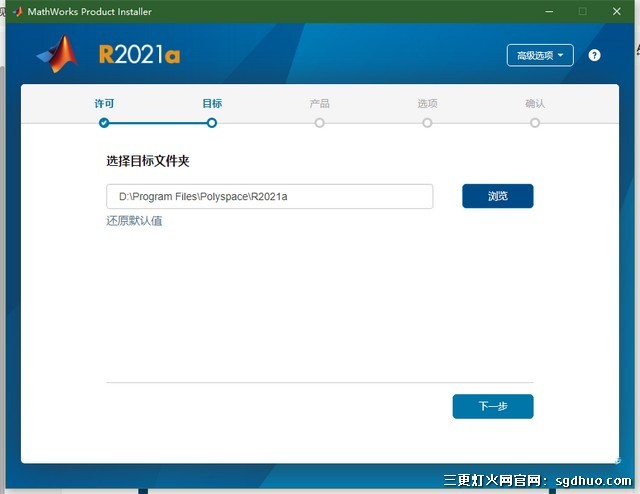
Task: Click the 还原默认值 restore default link
Action: click(134, 221)
